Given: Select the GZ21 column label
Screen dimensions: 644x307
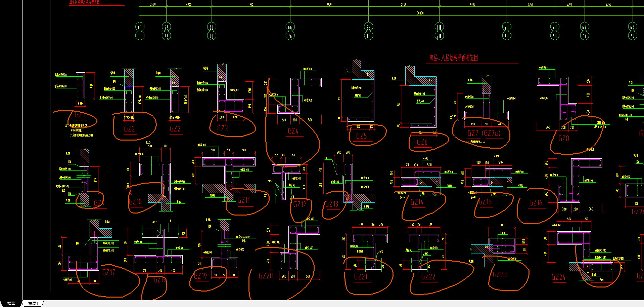Looking at the screenshot, I should click(x=361, y=277).
